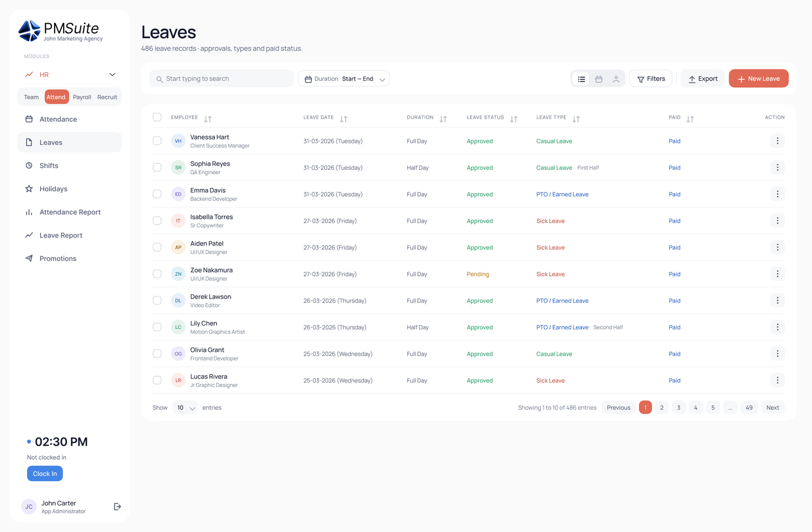Viewport: 812px width, 532px height.
Task: Open the Team tab
Action: click(32, 97)
